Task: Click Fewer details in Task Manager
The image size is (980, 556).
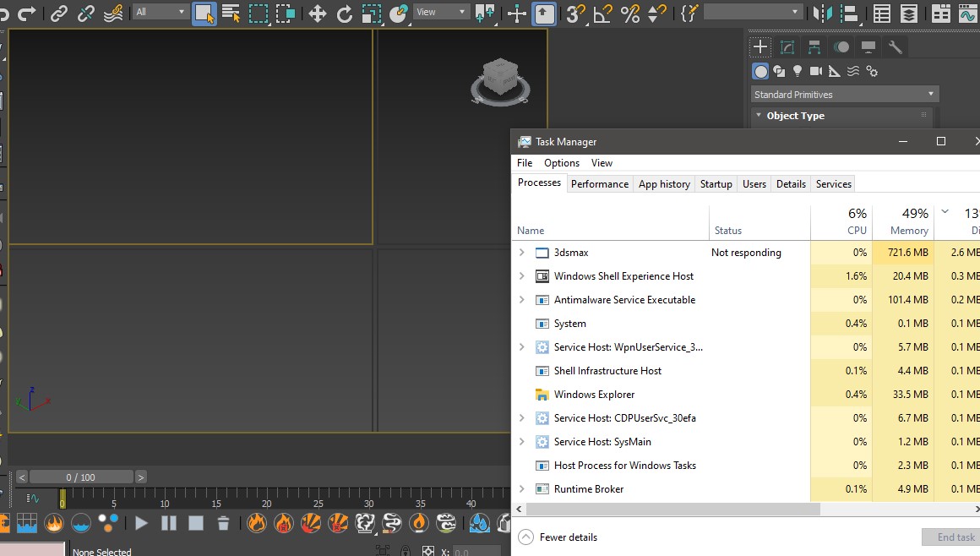Action: [x=568, y=537]
